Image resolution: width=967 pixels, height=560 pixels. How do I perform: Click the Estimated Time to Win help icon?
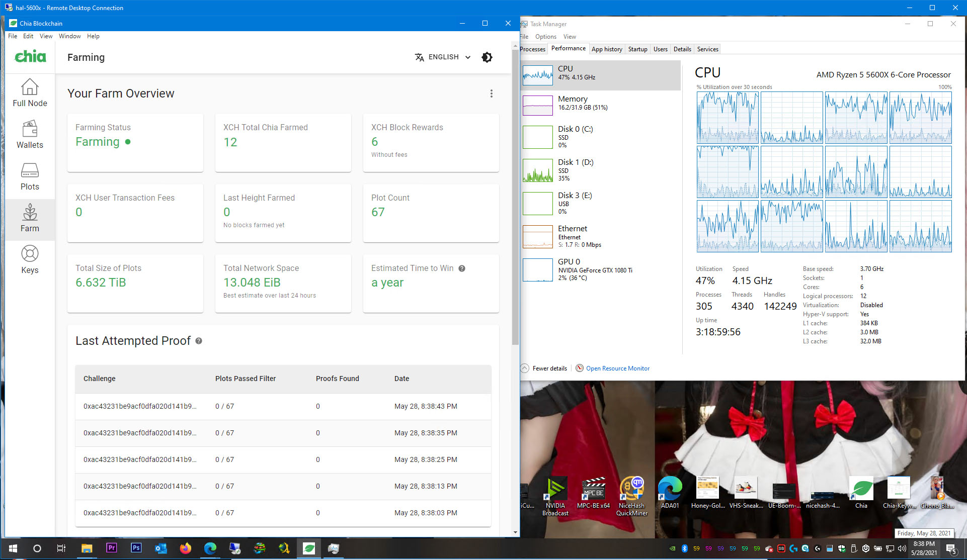462,268
